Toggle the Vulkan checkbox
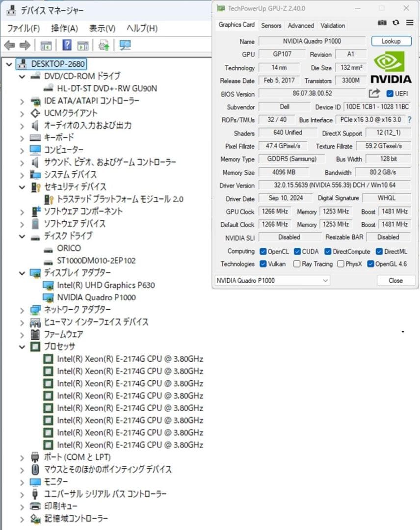Screen dimensions: 420x530 tap(263, 264)
